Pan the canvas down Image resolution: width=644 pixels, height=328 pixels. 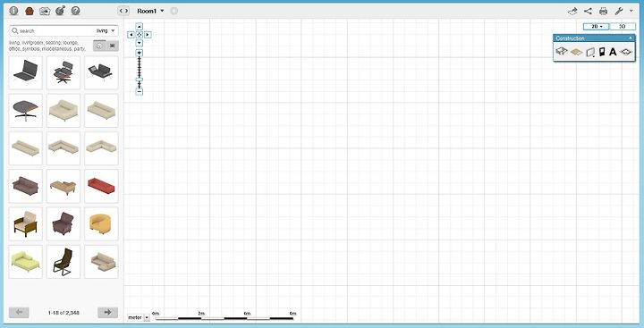coord(140,43)
